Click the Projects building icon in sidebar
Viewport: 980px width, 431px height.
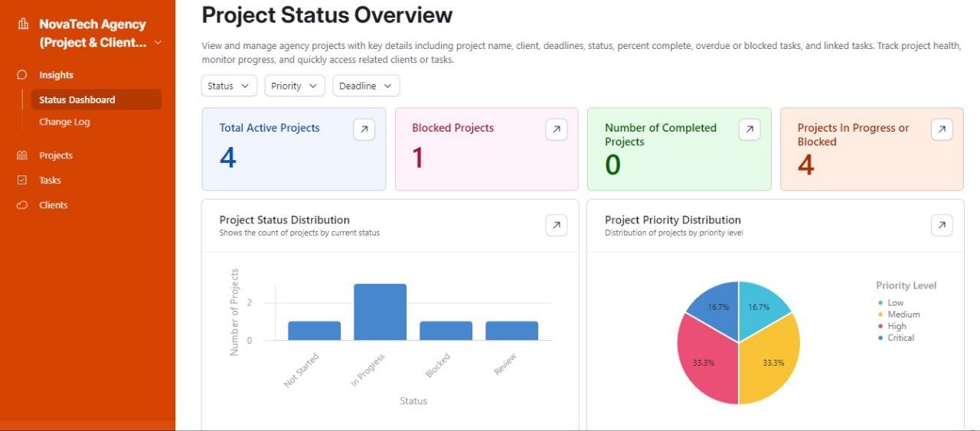click(x=22, y=155)
